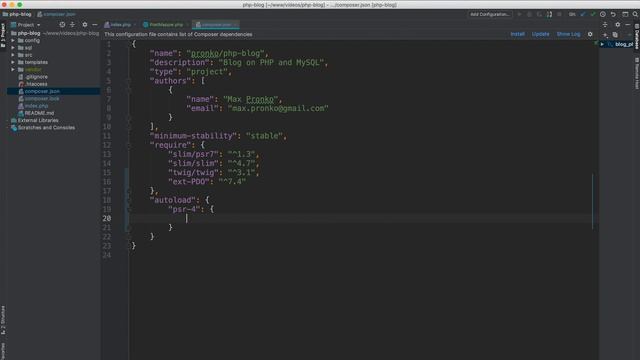640x360 pixels.
Task: Click the layout window icon in top toolbar
Action: coord(625,14)
